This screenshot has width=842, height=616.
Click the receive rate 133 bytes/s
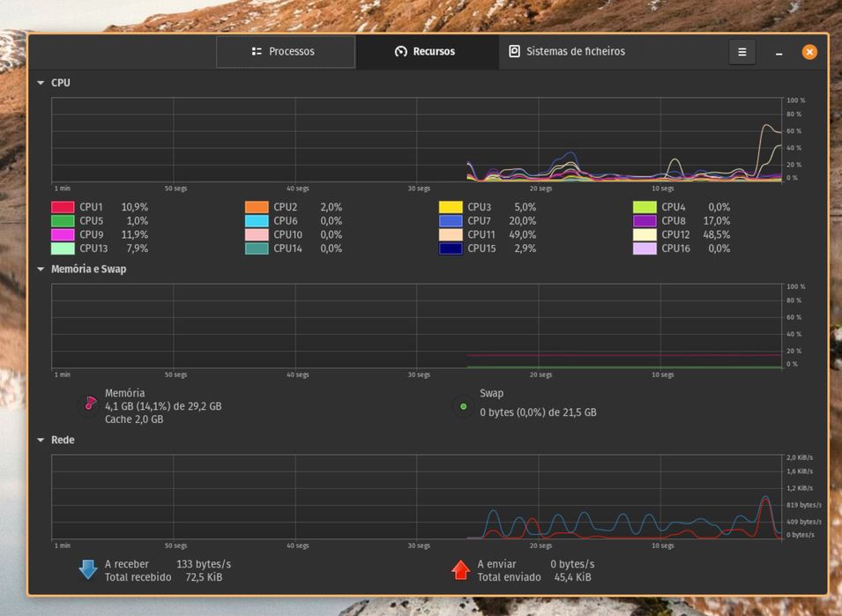click(204, 565)
